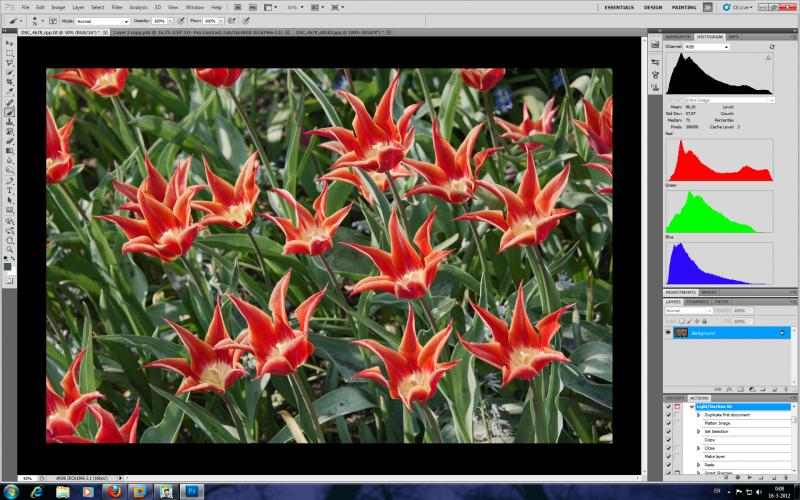Select the Move tool
Image resolution: width=800 pixels, height=500 pixels.
pos(9,43)
